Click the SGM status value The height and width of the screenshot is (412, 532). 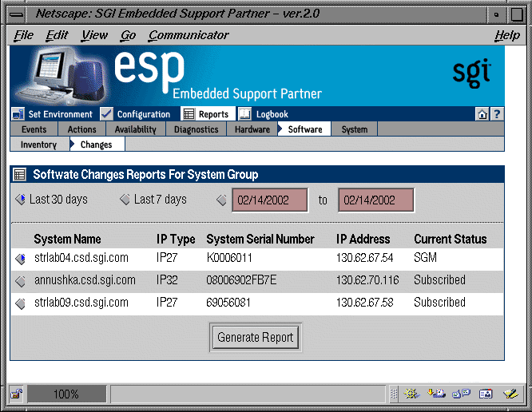425,258
